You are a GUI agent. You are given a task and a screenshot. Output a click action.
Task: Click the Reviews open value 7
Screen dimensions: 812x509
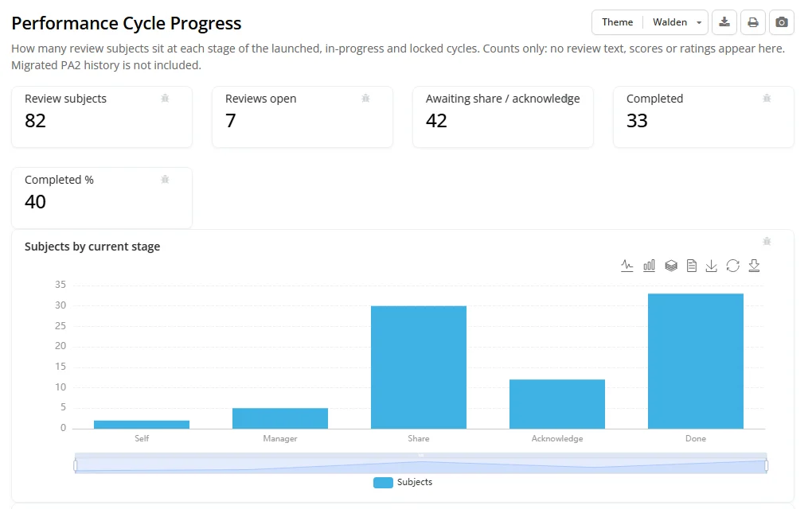230,121
